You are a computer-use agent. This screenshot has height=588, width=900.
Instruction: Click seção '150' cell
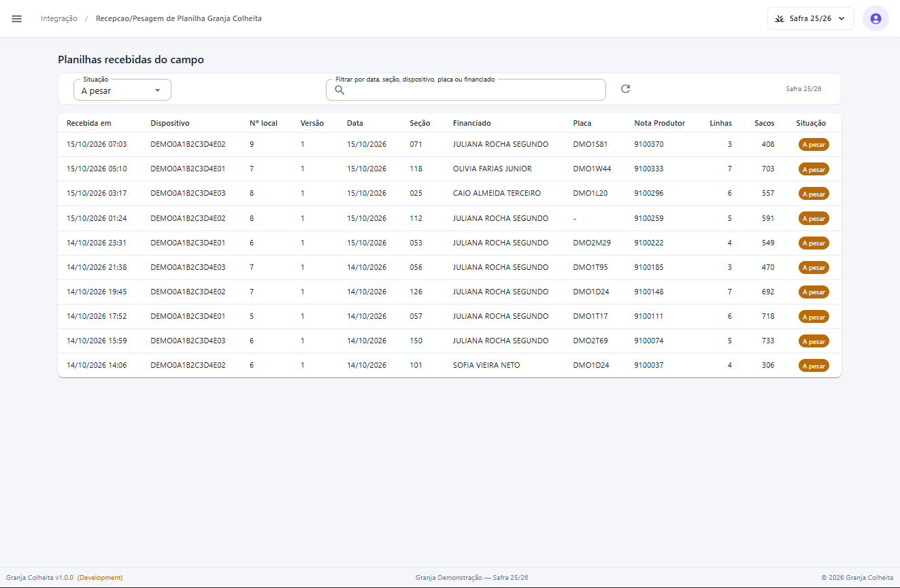416,341
